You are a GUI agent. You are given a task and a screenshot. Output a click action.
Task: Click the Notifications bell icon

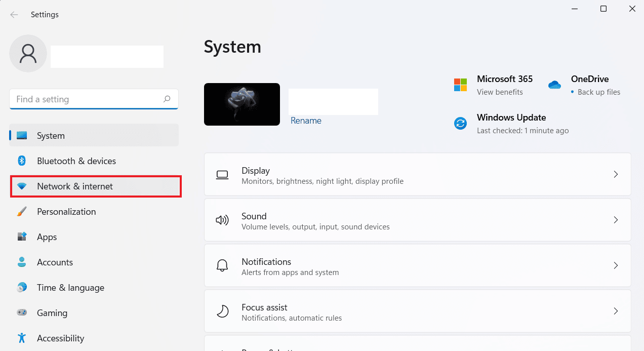[x=222, y=266]
